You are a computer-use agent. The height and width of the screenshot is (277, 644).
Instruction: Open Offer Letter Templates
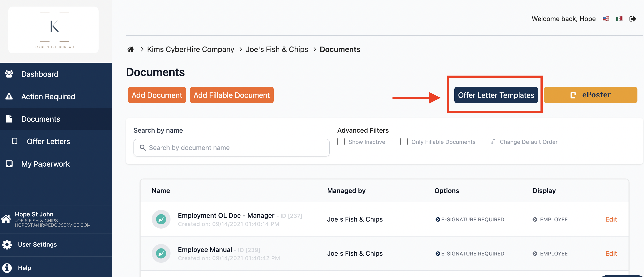(496, 95)
